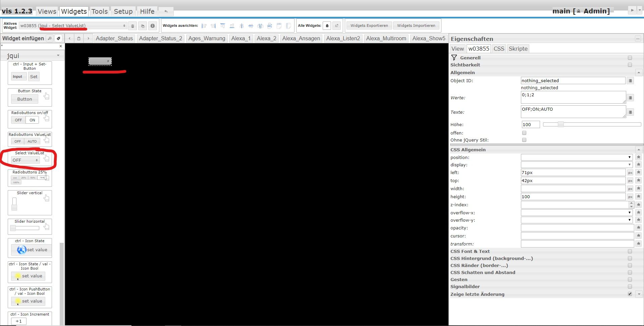This screenshot has height=326, width=644.
Task: Open the Object ID selection dialog button
Action: 630,81
